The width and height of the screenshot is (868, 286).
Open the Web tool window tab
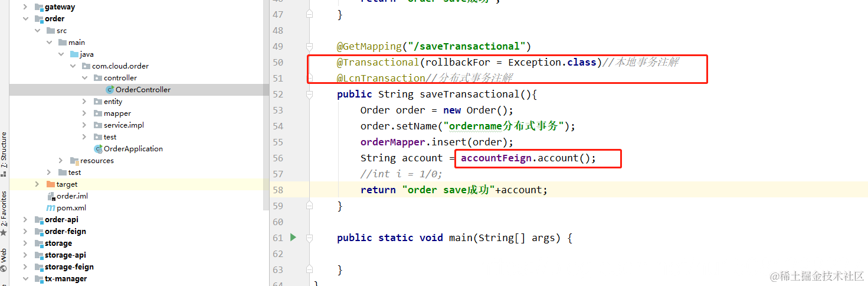(x=4, y=260)
